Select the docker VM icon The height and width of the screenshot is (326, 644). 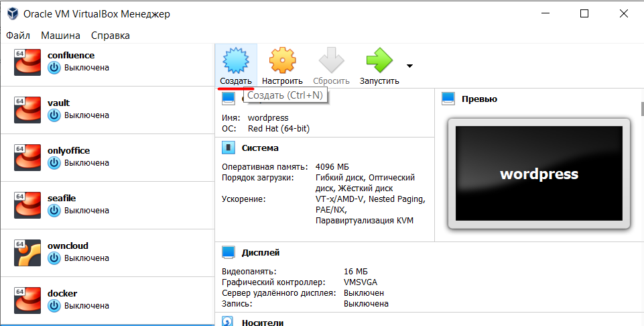tap(27, 301)
